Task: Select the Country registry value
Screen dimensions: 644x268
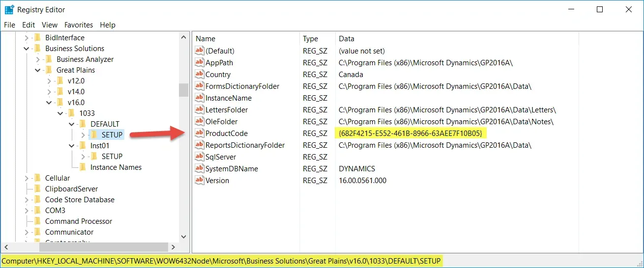Action: tap(218, 75)
